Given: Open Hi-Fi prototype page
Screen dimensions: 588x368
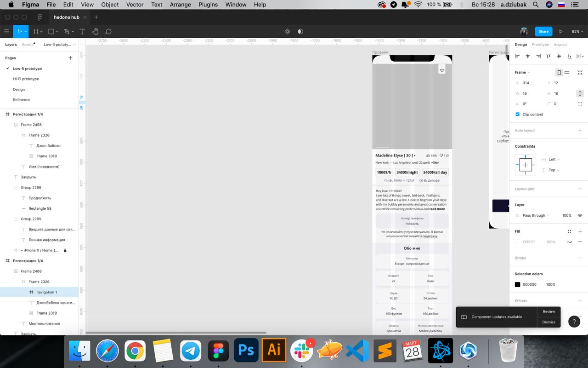Looking at the screenshot, I should (x=26, y=79).
